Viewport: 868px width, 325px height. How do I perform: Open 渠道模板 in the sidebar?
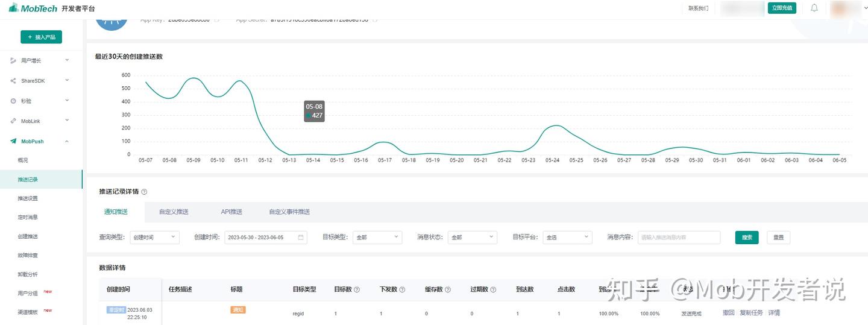pyautogui.click(x=28, y=312)
